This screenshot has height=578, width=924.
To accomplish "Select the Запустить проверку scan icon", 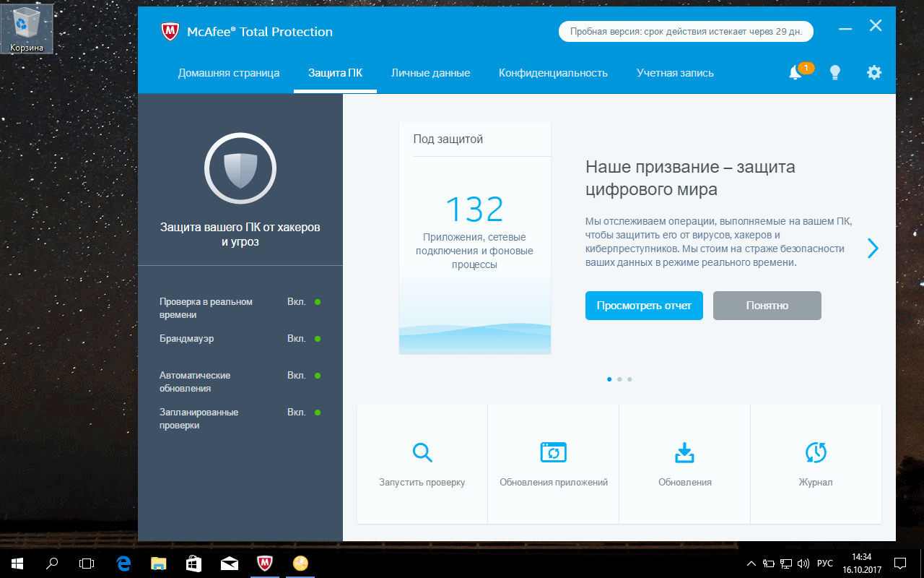I will [422, 452].
